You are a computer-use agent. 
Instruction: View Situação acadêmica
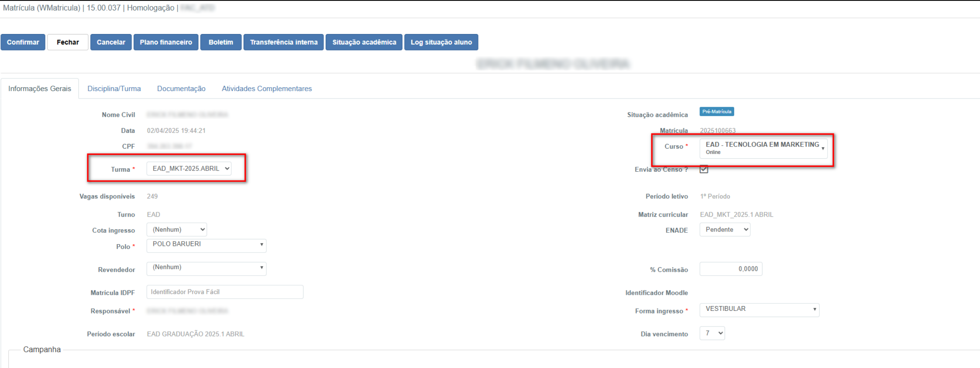(364, 42)
